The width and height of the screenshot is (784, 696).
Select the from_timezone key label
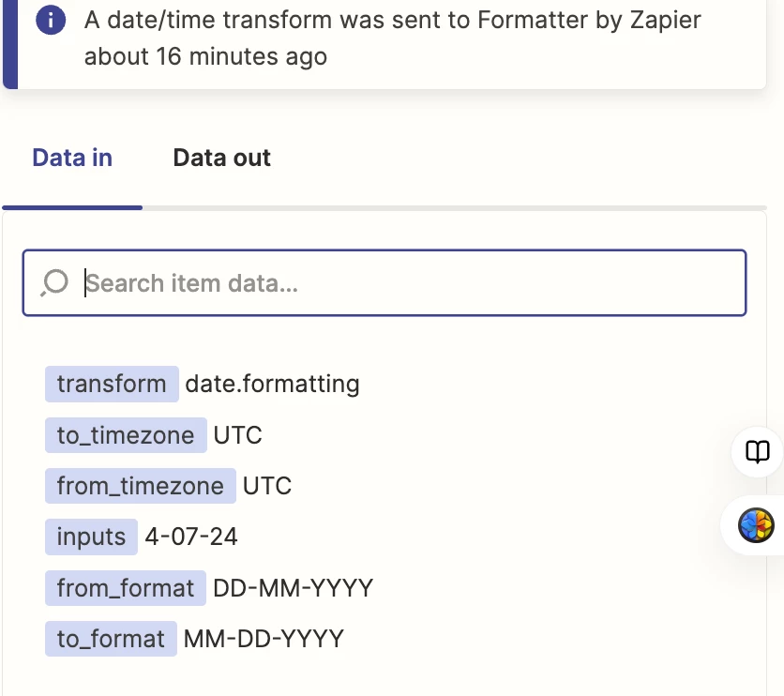tap(140, 486)
